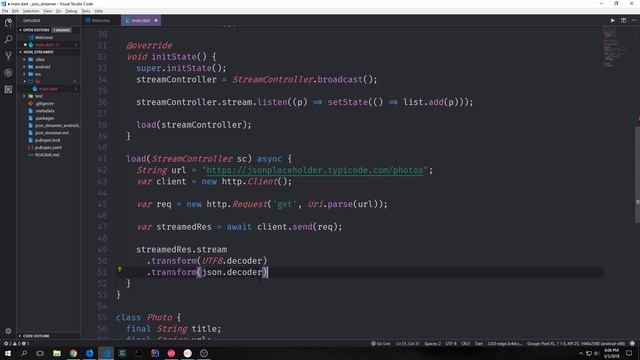Click the Ln/Col cursor position indicator
640x360 pixels.
tap(408, 344)
